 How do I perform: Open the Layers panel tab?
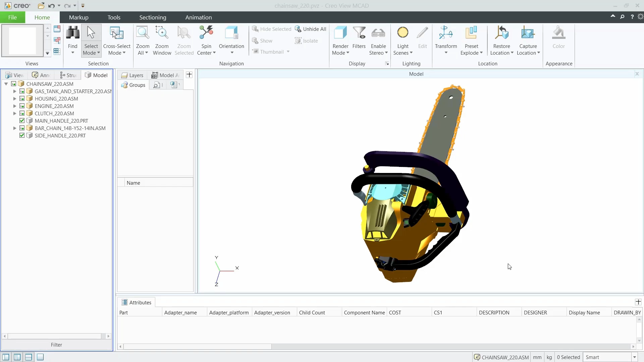(x=132, y=75)
